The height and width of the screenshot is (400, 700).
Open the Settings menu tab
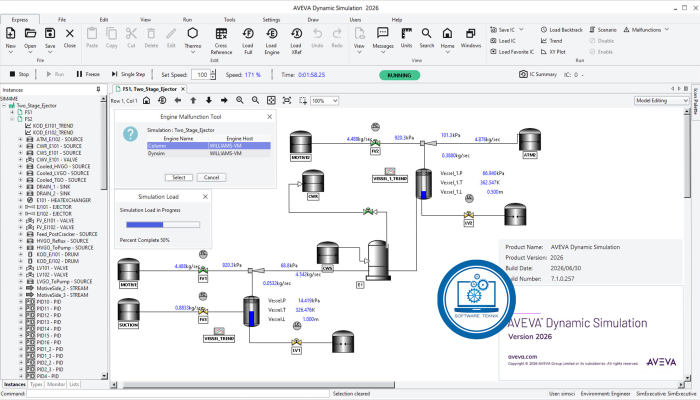click(271, 20)
